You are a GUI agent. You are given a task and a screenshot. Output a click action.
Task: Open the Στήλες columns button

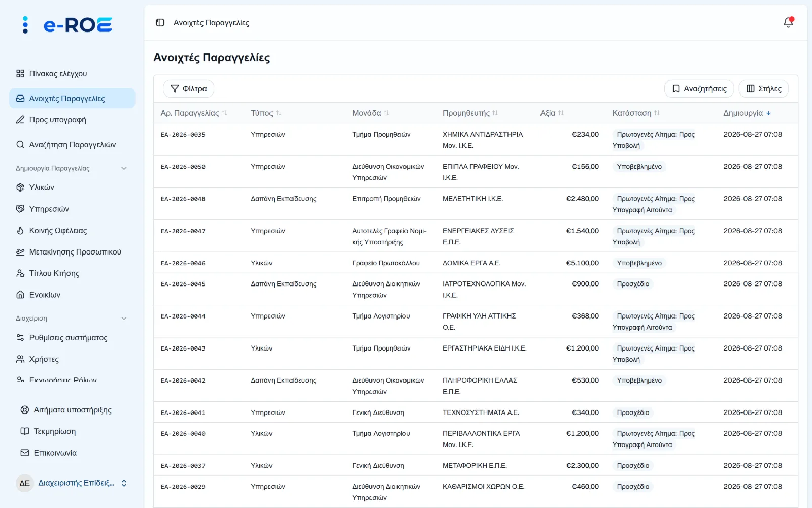point(763,89)
